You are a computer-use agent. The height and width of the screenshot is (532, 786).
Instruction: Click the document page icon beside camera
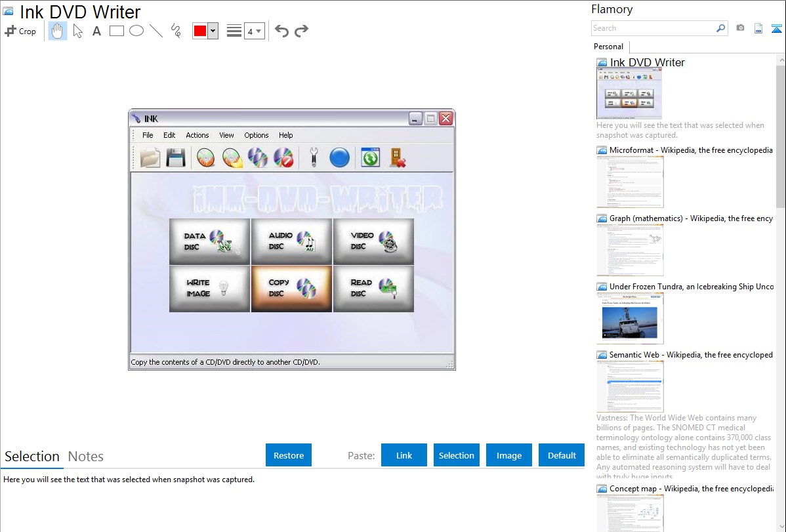[x=758, y=28]
